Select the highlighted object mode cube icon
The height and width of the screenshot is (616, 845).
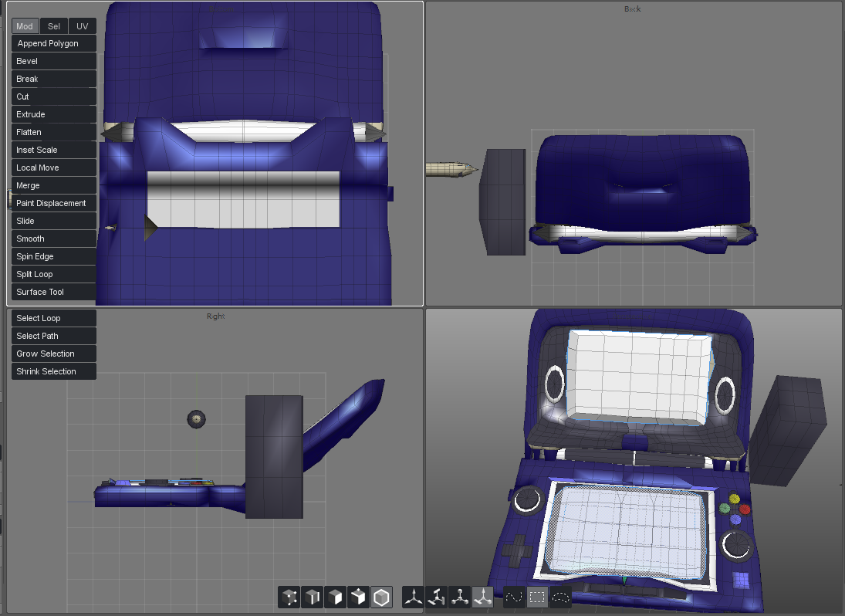tap(381, 597)
